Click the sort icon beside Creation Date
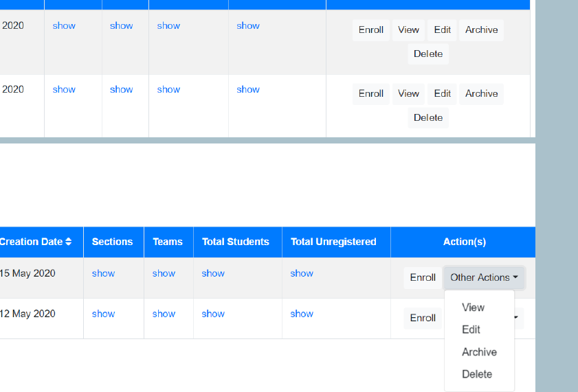The width and height of the screenshot is (578, 392). [69, 242]
